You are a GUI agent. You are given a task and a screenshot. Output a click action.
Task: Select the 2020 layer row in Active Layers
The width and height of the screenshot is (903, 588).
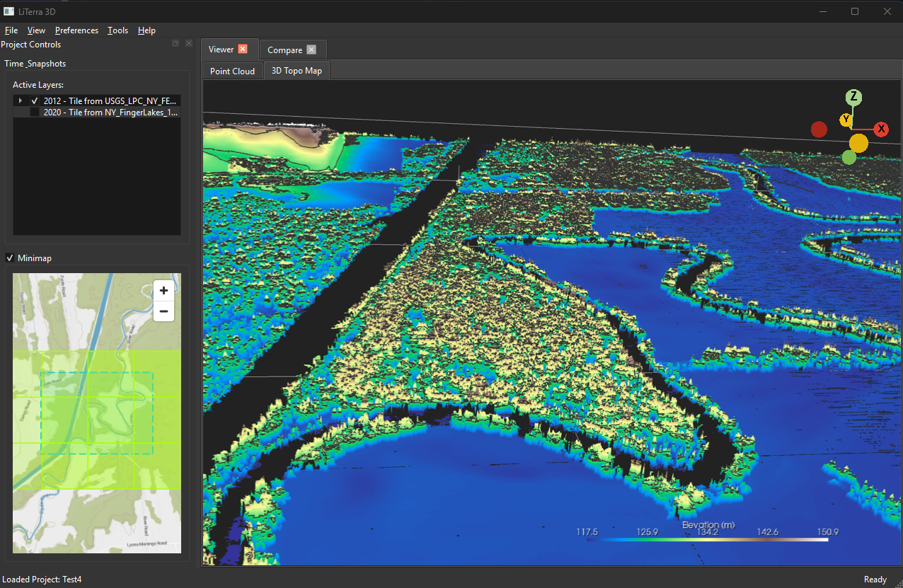coord(106,112)
